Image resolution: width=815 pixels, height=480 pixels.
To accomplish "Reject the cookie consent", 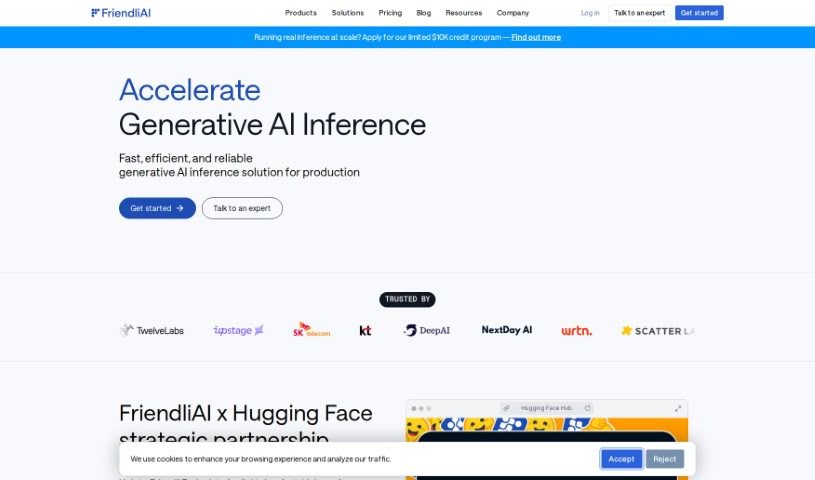I will coord(665,459).
